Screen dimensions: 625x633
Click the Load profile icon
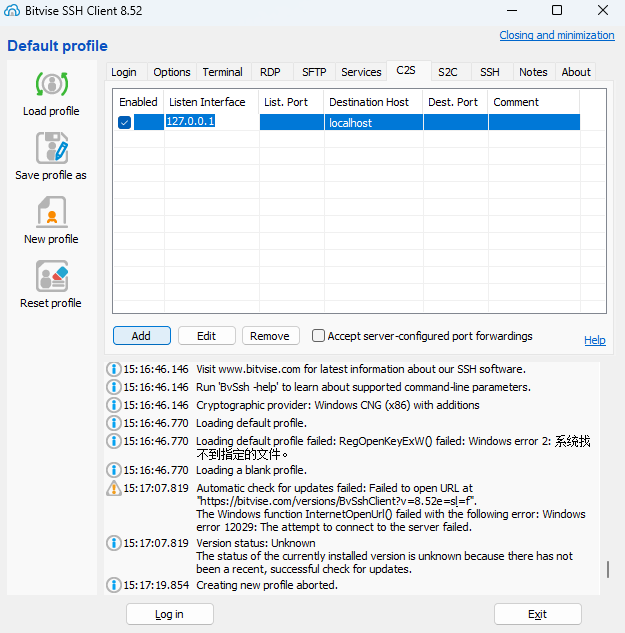tap(52, 84)
